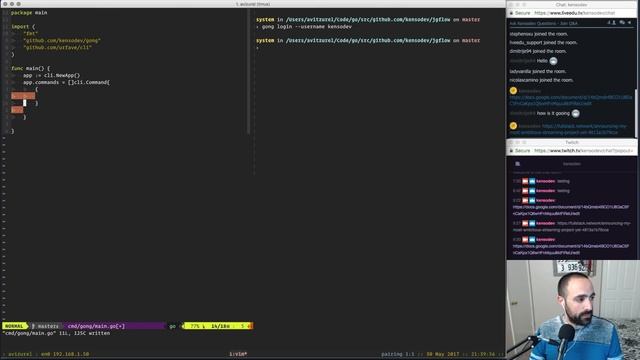
Task: Click the '"cmd/gong/main.go" 11L, 135C written' message
Action: pyautogui.click(x=56, y=333)
